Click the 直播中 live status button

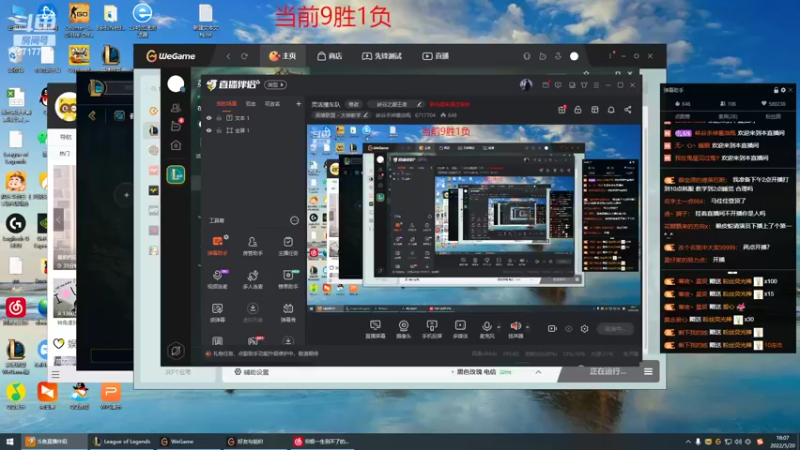[615, 329]
